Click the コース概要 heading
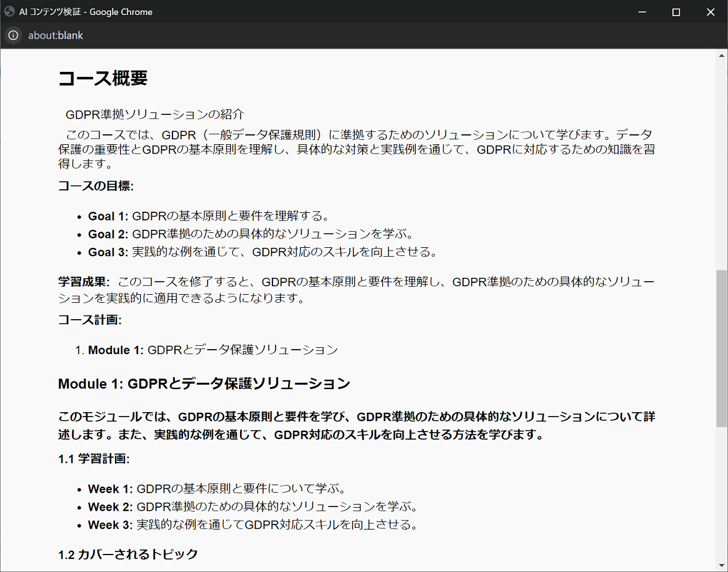 (x=102, y=78)
